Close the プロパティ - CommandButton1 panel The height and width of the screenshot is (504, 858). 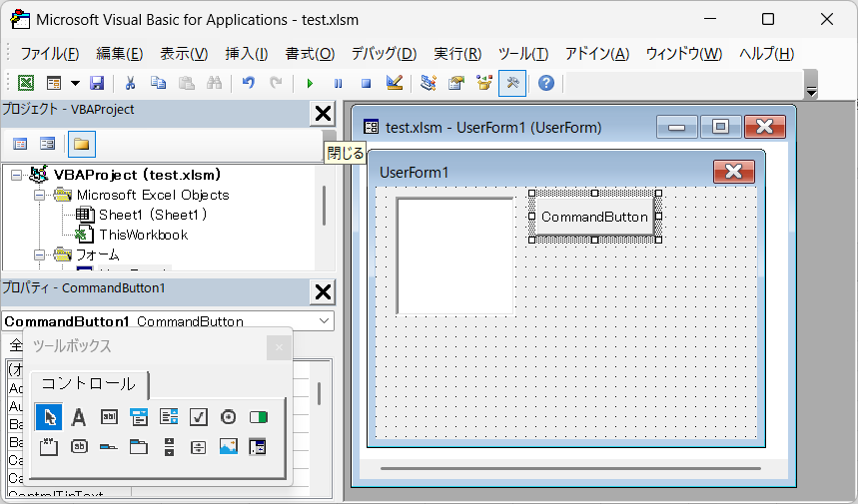tap(323, 292)
